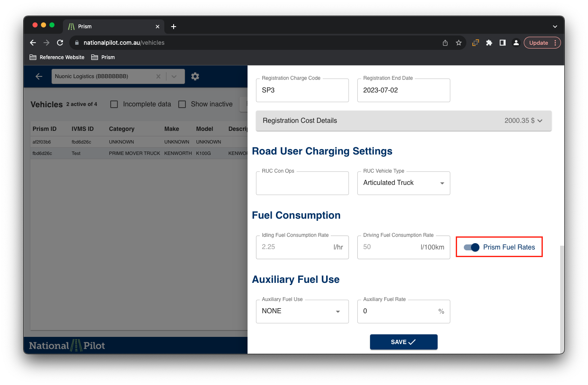
Task: Open the RUC Vehicle Type dropdown
Action: coord(403,183)
